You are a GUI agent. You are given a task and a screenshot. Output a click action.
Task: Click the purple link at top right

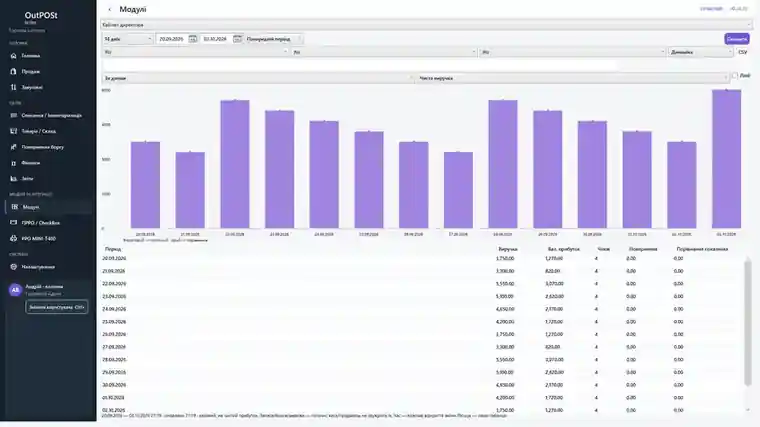click(711, 9)
